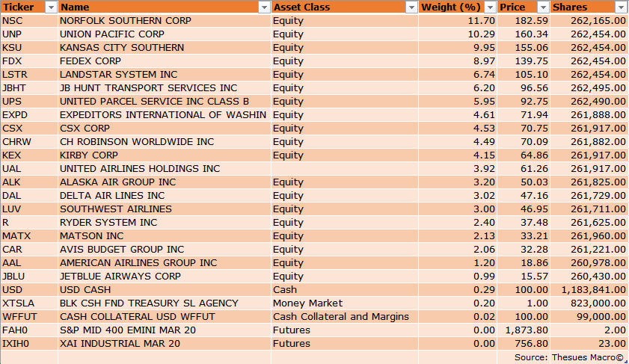Screen dimensions: 629x364
Task: Select the EXPD ticker cell
Action: click(29, 115)
